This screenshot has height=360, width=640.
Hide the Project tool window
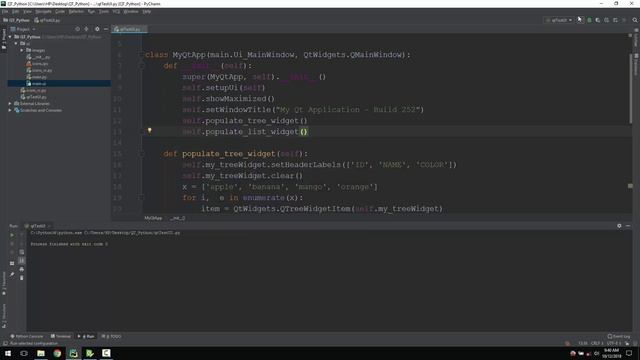coord(106,29)
